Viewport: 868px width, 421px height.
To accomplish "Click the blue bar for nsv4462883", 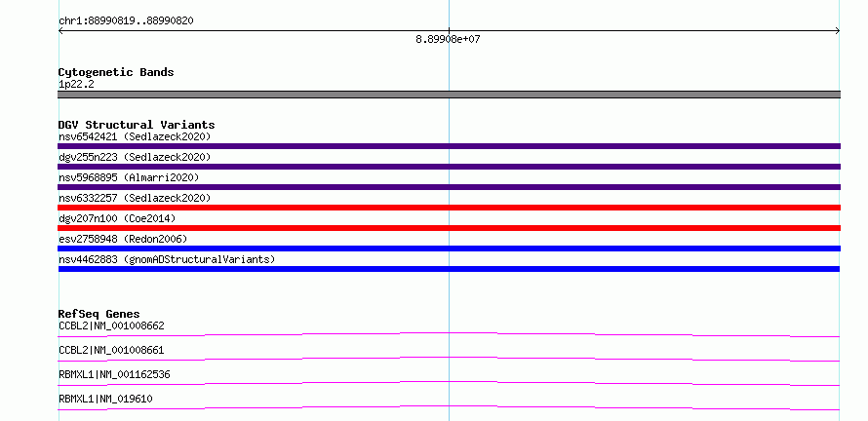I will pos(449,269).
